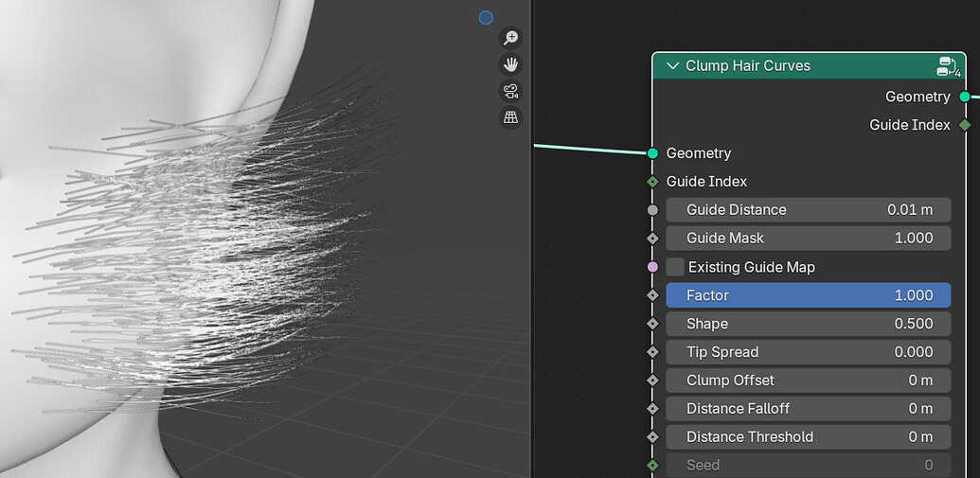Click the disabled Seed field
980x478 pixels.
808,465
